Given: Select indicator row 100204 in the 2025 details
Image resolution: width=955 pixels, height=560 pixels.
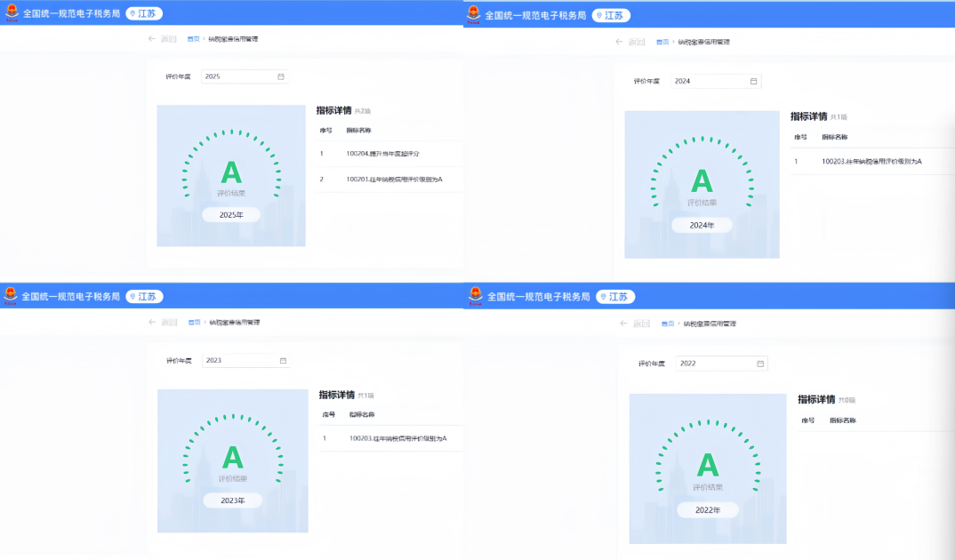Looking at the screenshot, I should [389, 154].
